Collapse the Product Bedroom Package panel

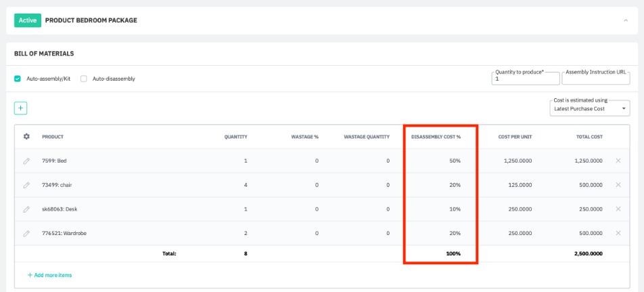coord(624,20)
